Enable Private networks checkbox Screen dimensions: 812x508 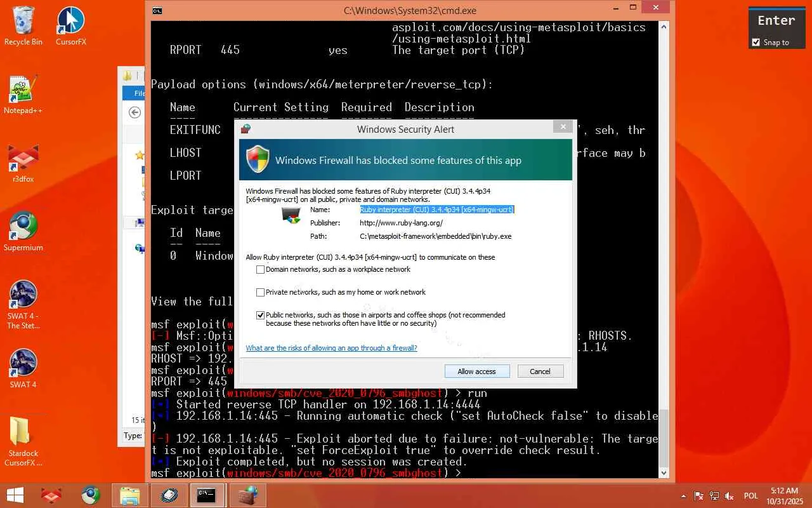tap(260, 292)
